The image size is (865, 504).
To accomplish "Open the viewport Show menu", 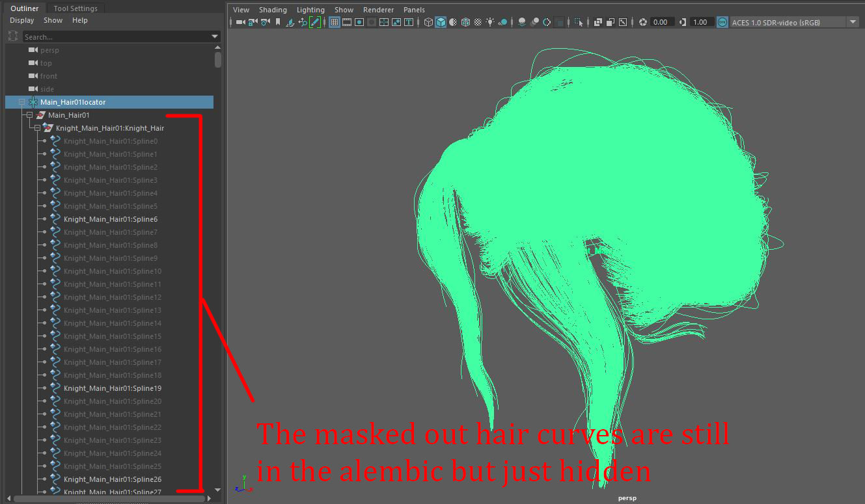I will point(344,10).
